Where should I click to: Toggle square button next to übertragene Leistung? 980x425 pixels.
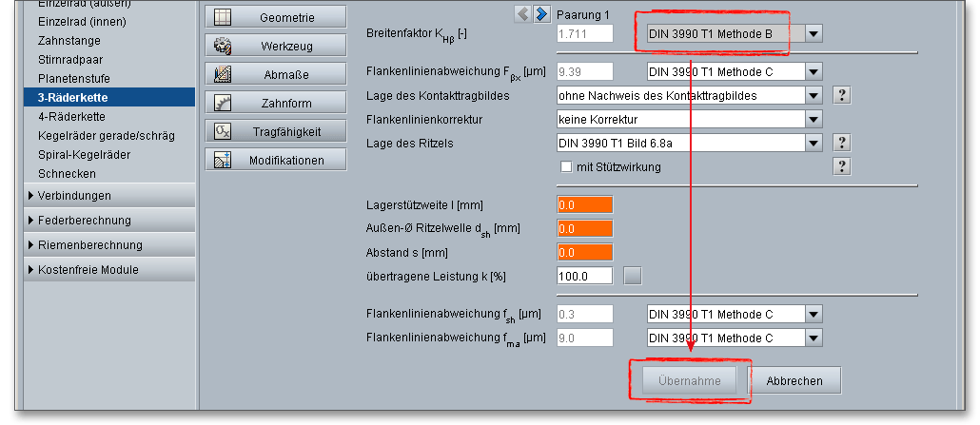click(x=633, y=277)
